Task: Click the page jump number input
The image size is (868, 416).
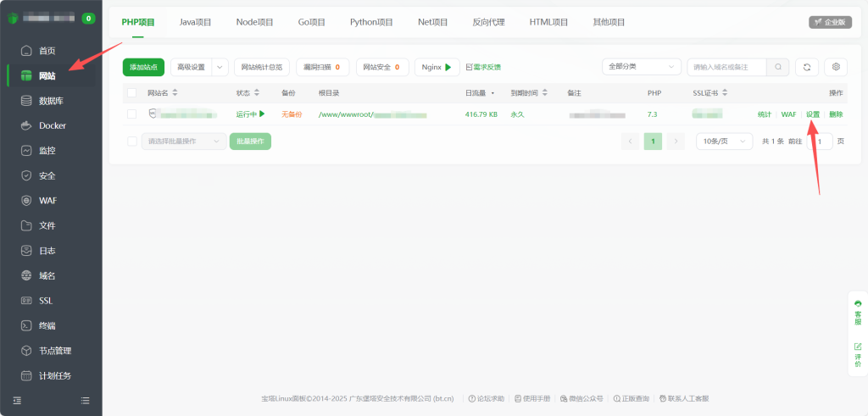Action: tap(821, 141)
